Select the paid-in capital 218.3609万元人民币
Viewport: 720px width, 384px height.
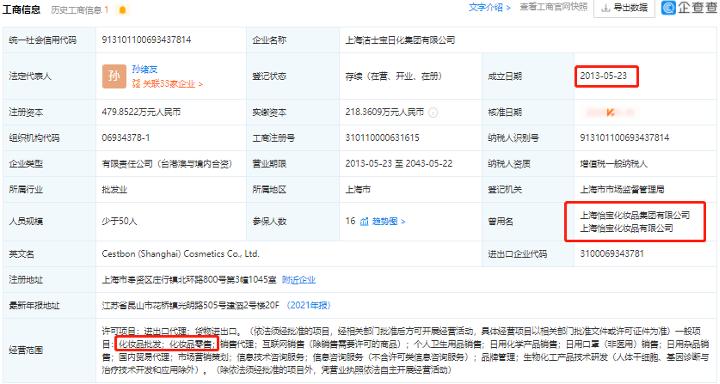385,112
